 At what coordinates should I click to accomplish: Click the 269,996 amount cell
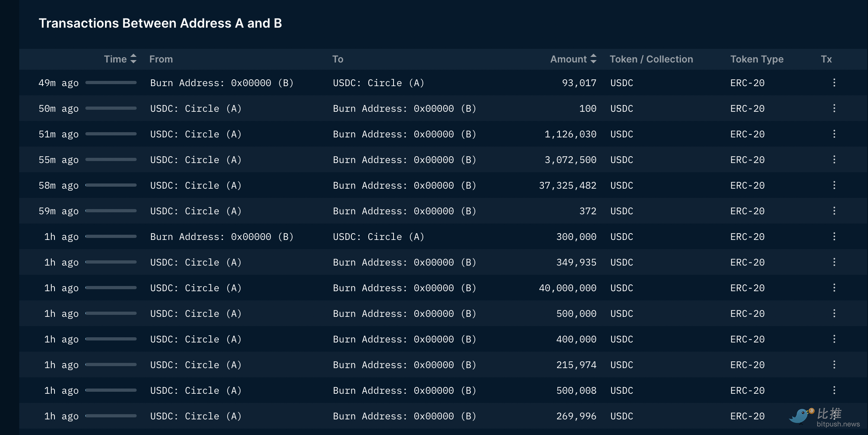coord(576,416)
